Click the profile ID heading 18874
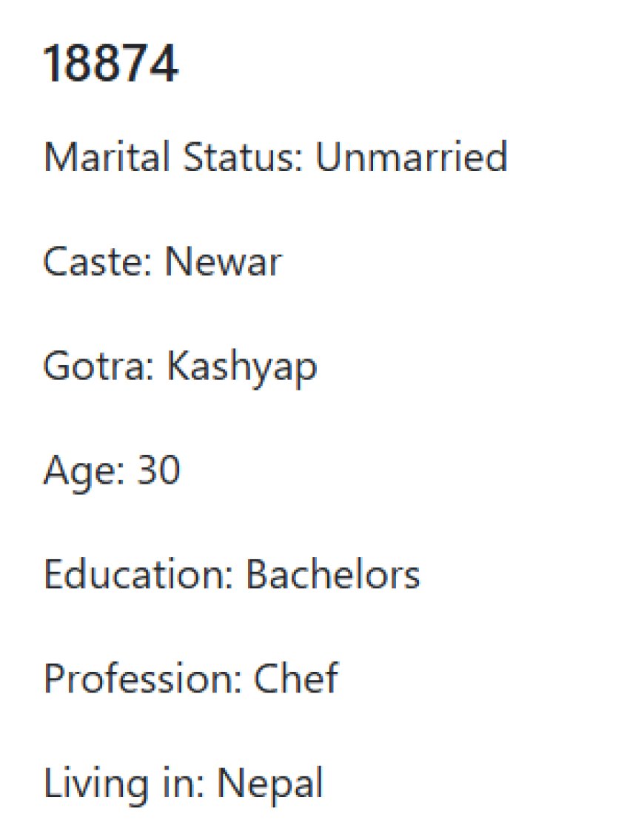The height and width of the screenshot is (820, 644). click(111, 63)
